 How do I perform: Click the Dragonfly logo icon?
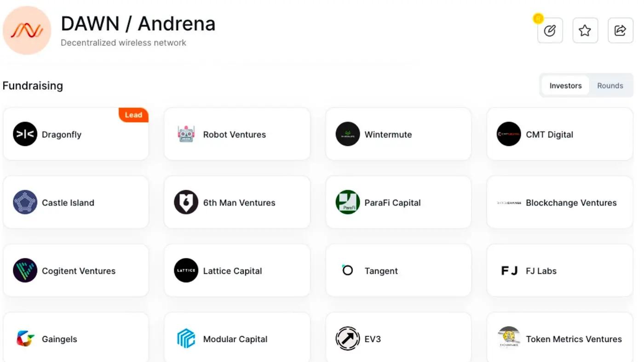[25, 134]
